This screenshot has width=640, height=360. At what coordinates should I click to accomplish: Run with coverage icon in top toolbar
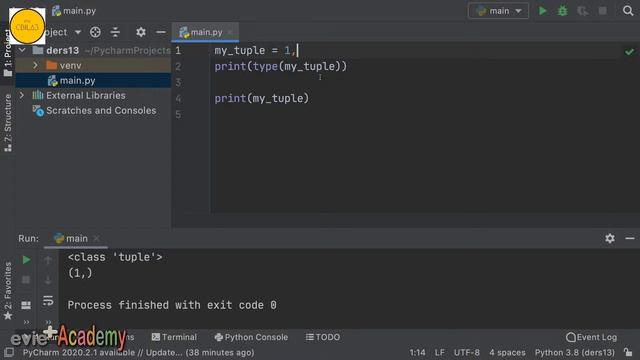click(x=582, y=11)
